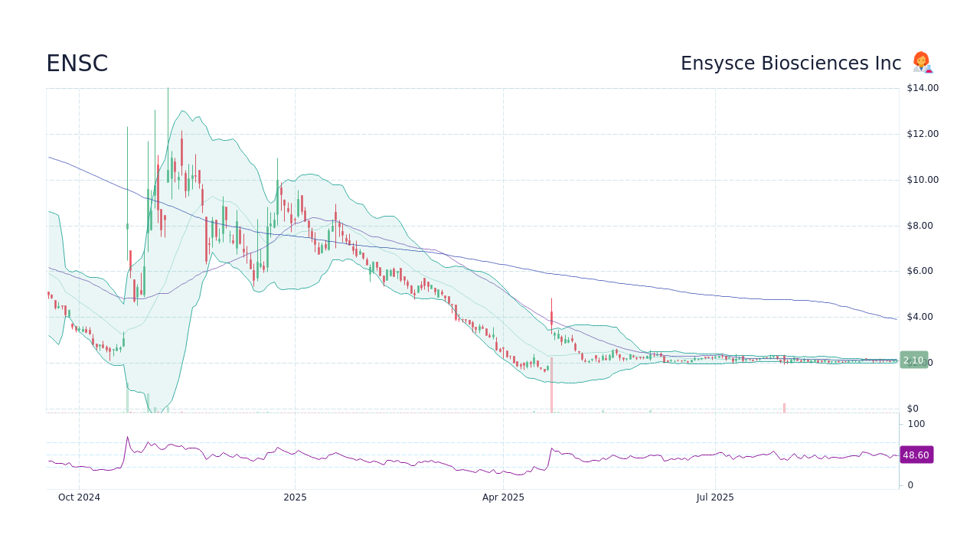The width and height of the screenshot is (980, 551).
Task: Expand the ENSC ticker heading
Action: (x=77, y=63)
